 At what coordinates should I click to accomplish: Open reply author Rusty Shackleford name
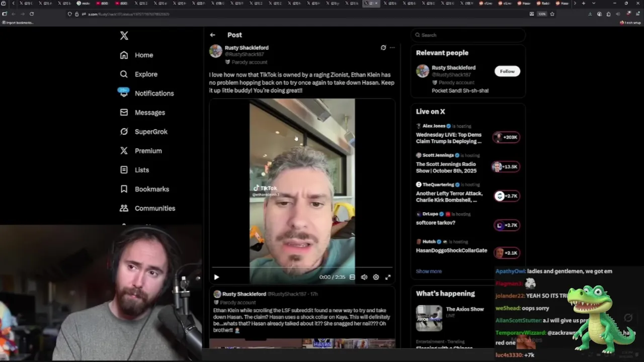[x=244, y=294]
